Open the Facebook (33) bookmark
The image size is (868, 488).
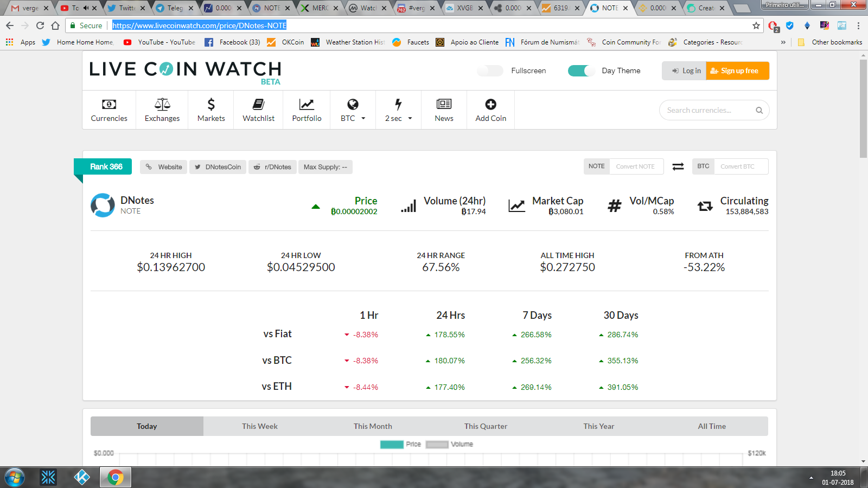click(233, 42)
